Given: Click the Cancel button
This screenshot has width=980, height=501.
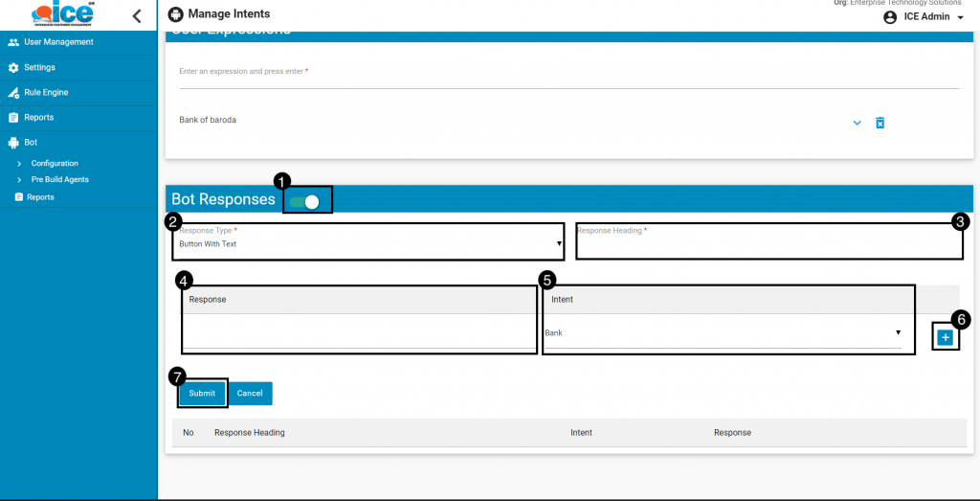Looking at the screenshot, I should coord(250,394).
